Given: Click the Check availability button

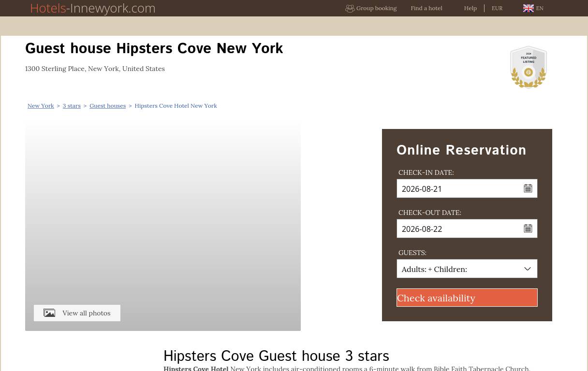Looking at the screenshot, I should [467, 298].
